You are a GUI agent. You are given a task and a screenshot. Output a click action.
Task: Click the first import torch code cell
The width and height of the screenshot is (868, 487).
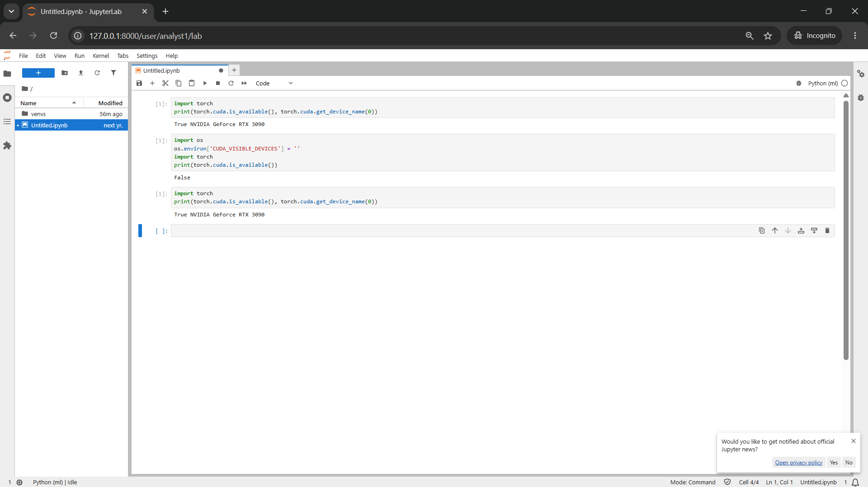(503, 108)
